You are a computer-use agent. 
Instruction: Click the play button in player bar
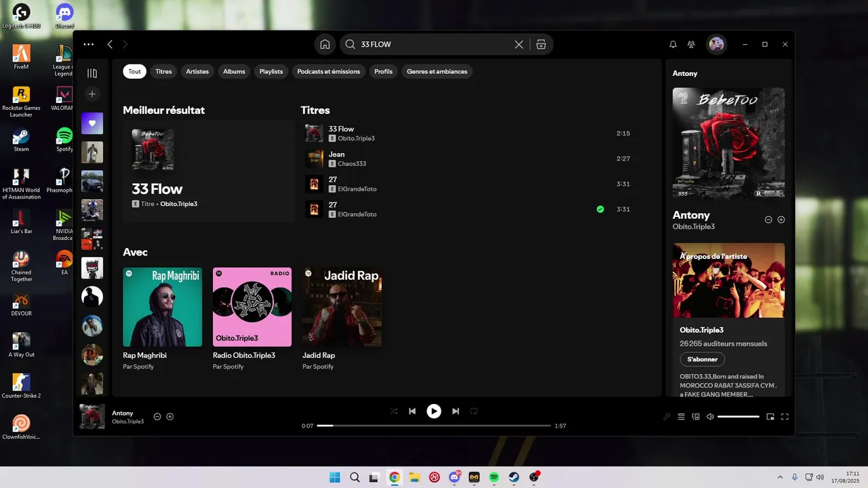434,411
